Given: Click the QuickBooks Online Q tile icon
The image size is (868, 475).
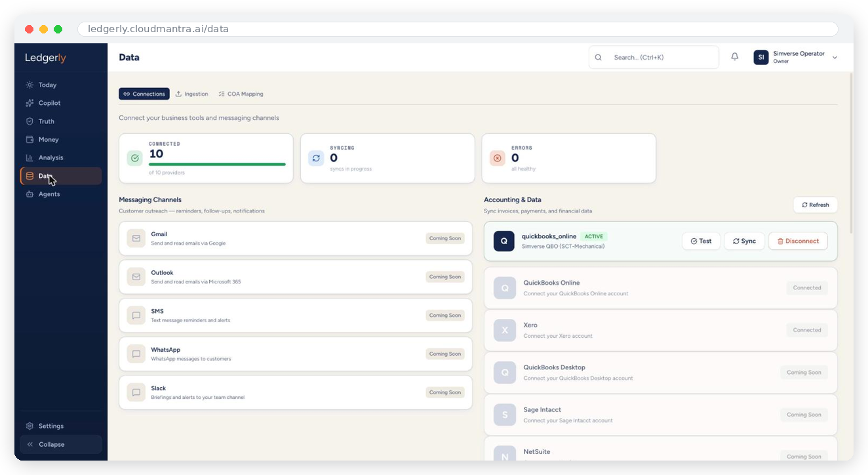Looking at the screenshot, I should click(505, 288).
